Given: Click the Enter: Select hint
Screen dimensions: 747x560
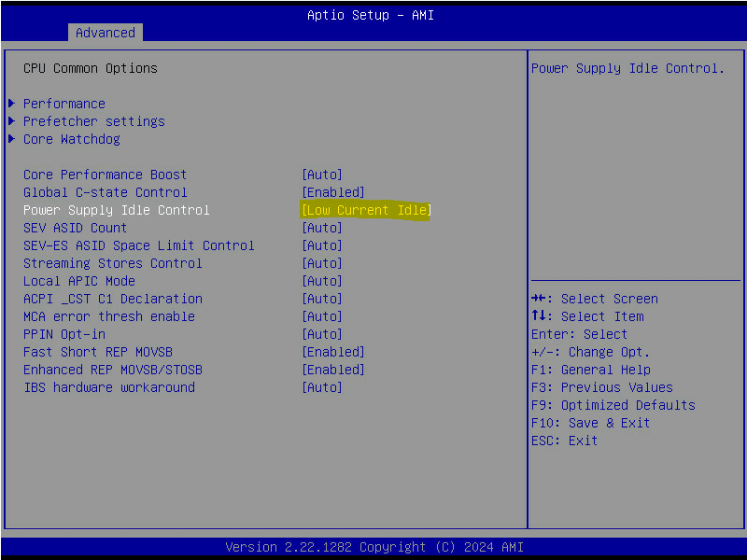Looking at the screenshot, I should click(x=579, y=334).
